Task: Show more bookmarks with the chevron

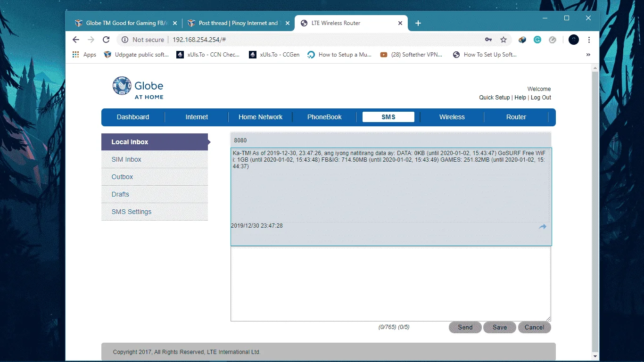Action: point(588,55)
